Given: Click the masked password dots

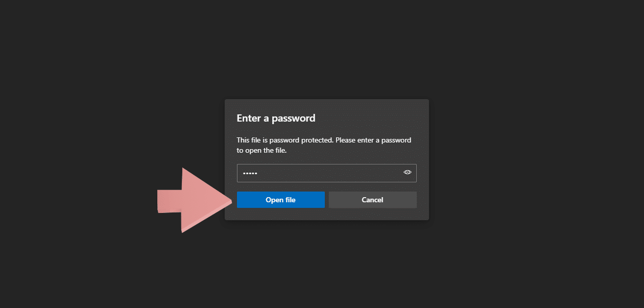Looking at the screenshot, I should pyautogui.click(x=250, y=173).
